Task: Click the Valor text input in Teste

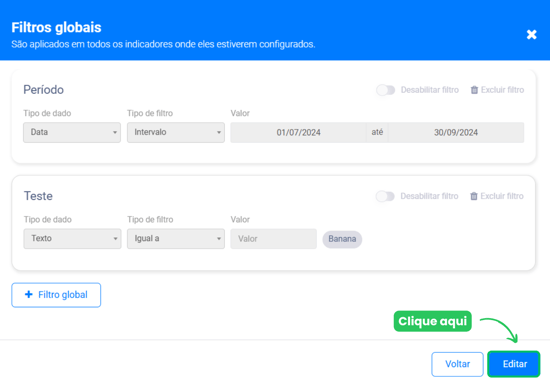Action: (x=274, y=239)
